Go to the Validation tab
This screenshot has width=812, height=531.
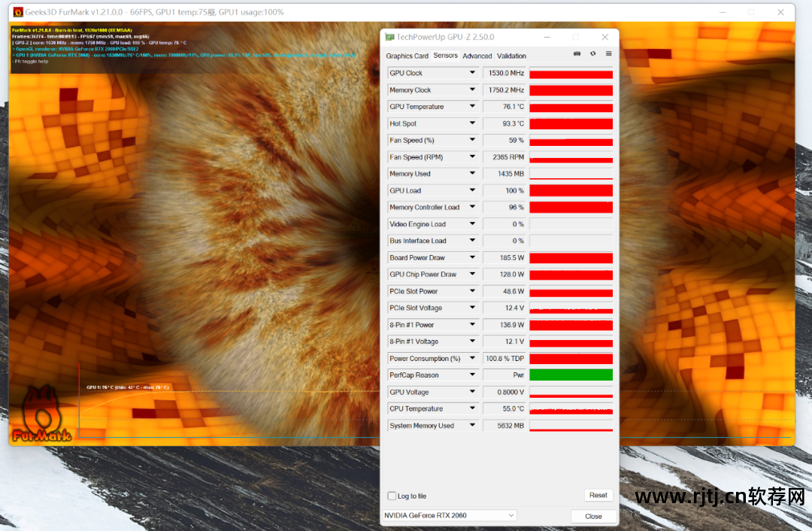click(x=511, y=56)
